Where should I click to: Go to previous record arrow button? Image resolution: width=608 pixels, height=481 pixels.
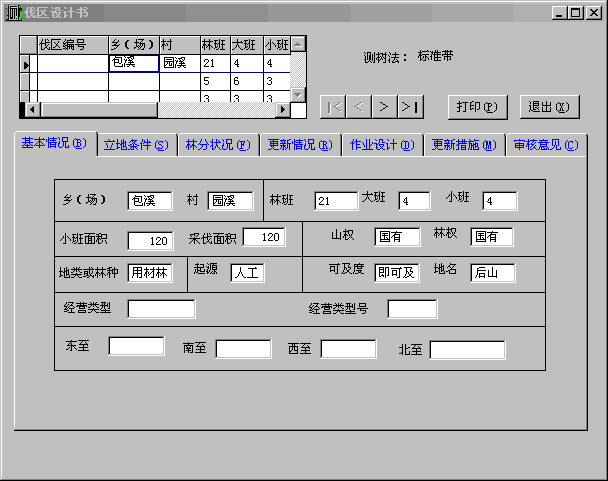359,107
